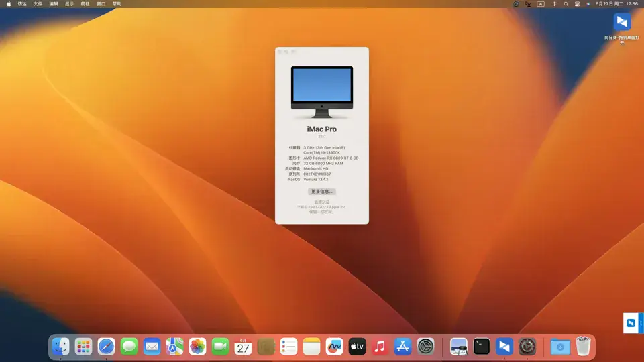Open Trash in the Dock

[583, 347]
